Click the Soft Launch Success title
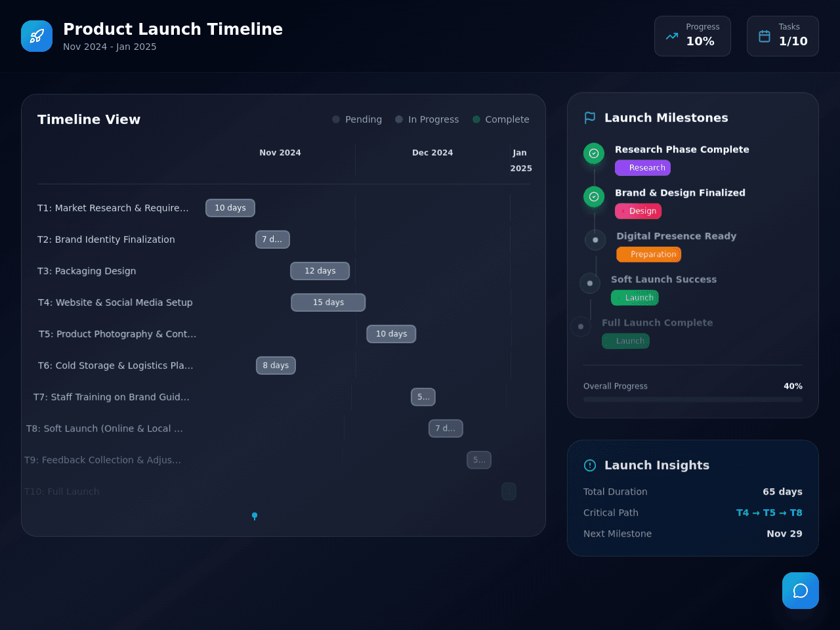Screen dimensions: 840x630 click(663, 280)
